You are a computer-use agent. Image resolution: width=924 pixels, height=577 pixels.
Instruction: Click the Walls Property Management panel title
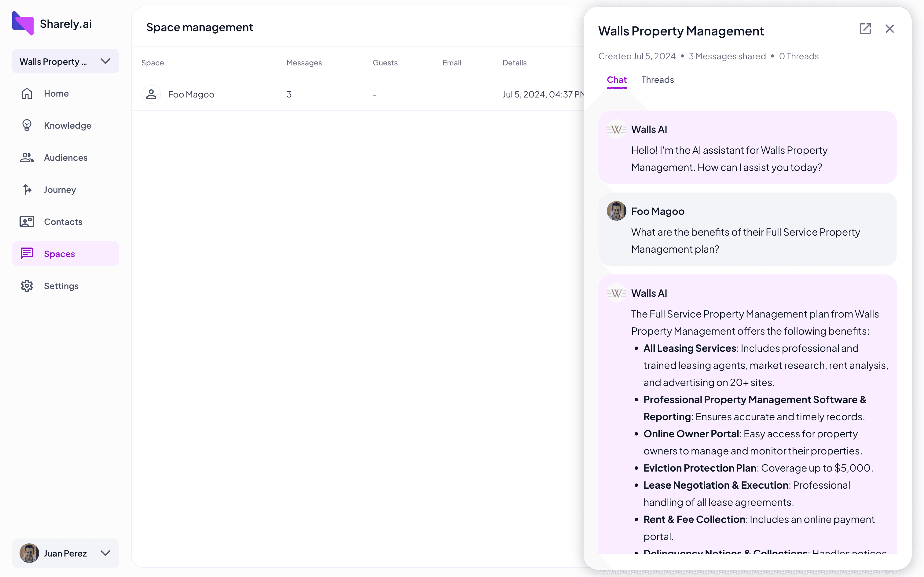(681, 31)
